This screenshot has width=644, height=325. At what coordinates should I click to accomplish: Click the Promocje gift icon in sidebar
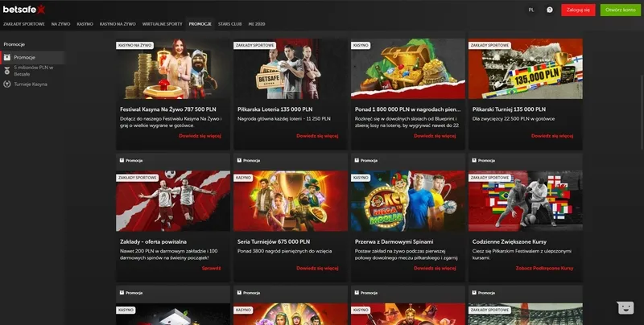point(7,57)
